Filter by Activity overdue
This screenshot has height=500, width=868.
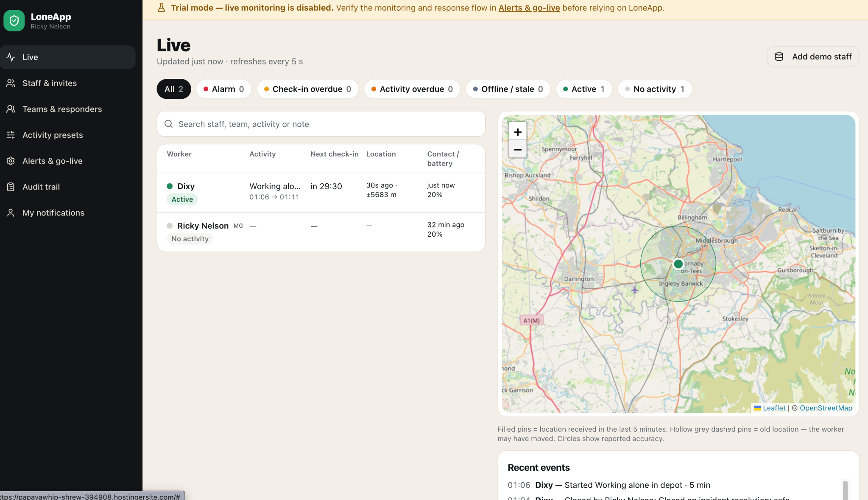pyautogui.click(x=412, y=89)
